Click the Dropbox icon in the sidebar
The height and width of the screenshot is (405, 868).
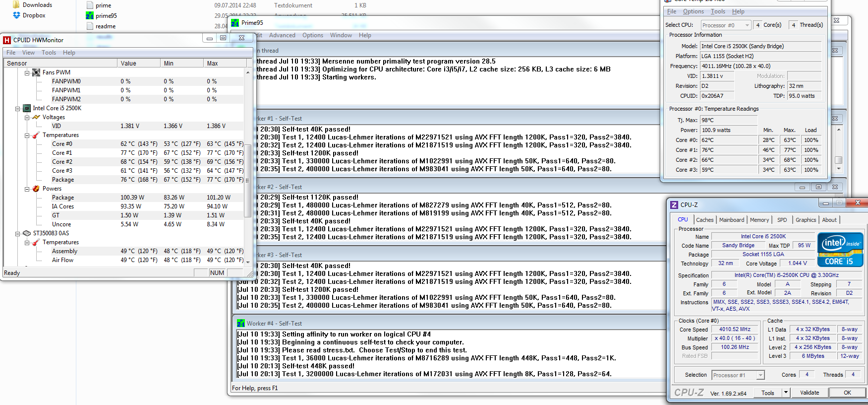[x=17, y=15]
